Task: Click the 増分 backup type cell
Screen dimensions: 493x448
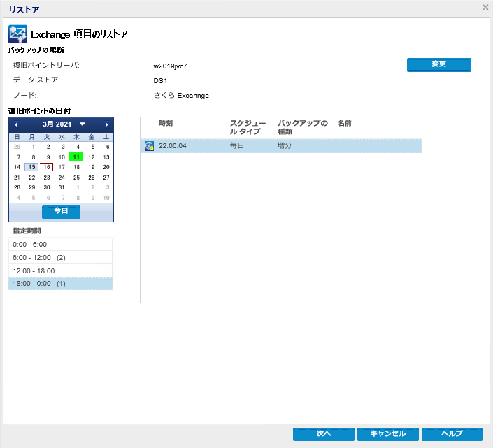Action: tap(285, 146)
